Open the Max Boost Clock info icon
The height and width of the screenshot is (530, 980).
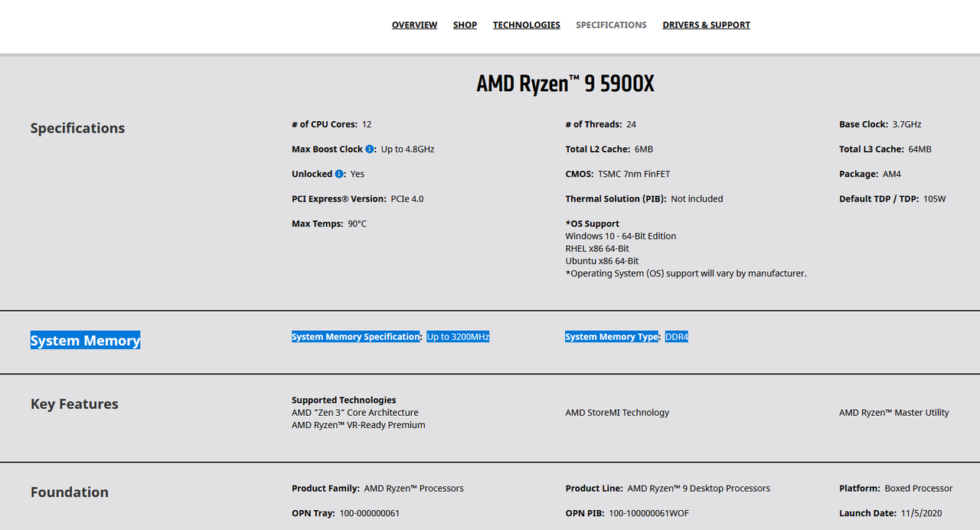click(x=370, y=149)
